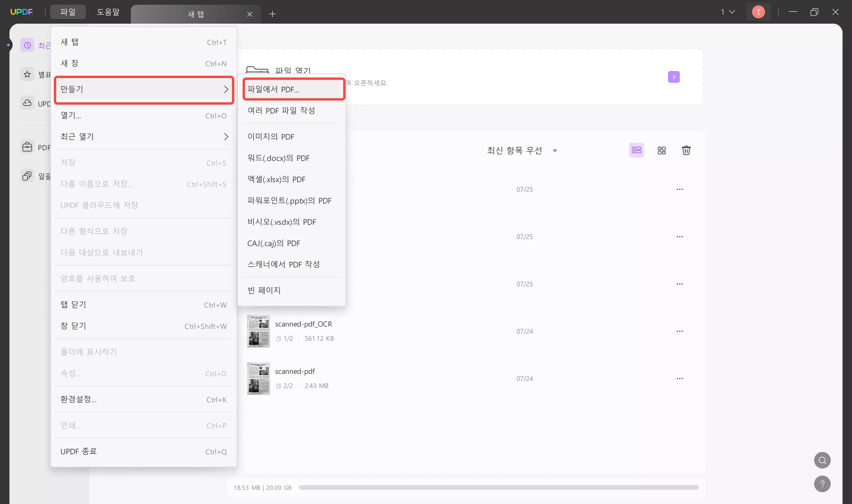The height and width of the screenshot is (504, 852).
Task: Open more options for scanned-pdf_OCR
Action: 680,331
